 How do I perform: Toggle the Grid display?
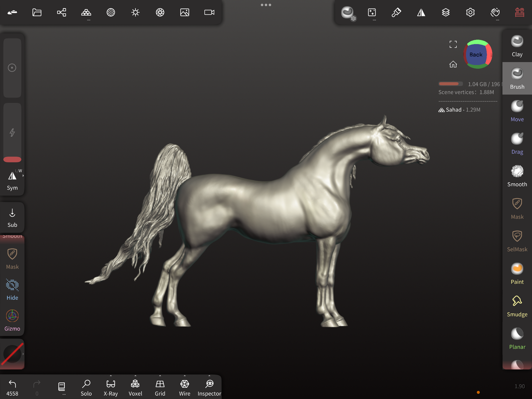coord(160,388)
